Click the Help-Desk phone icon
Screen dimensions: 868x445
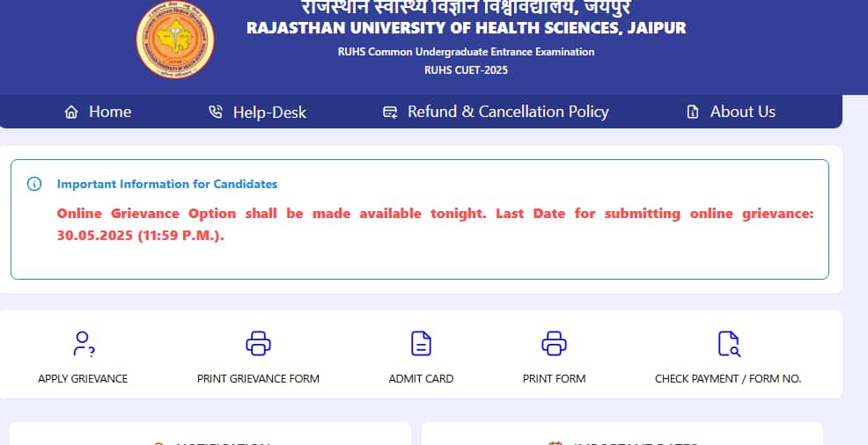216,112
